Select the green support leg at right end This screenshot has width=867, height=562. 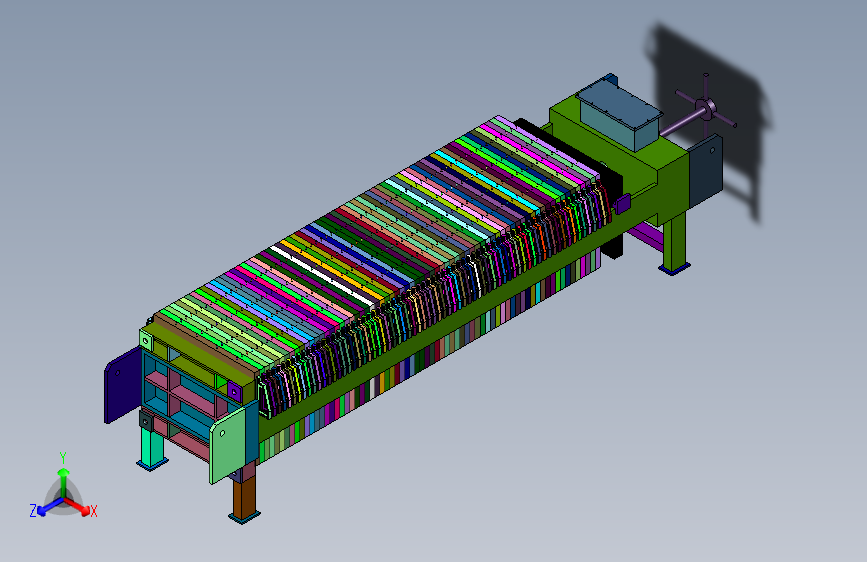point(675,242)
